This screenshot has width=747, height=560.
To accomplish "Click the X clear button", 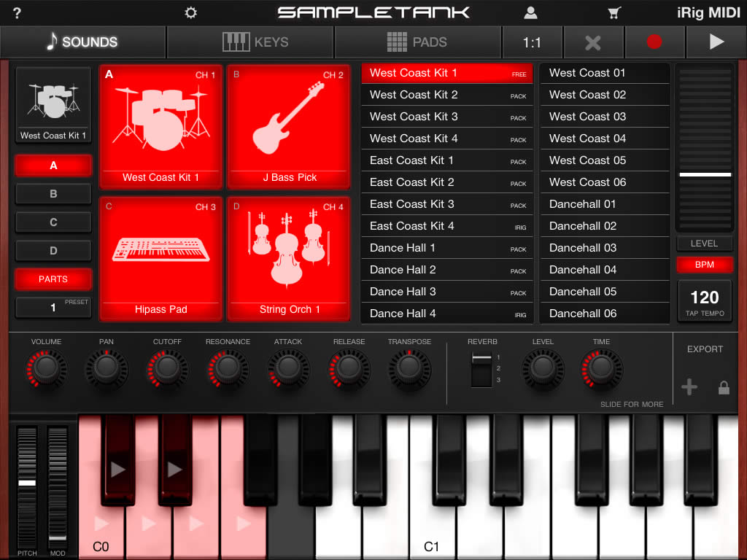I will pos(593,42).
